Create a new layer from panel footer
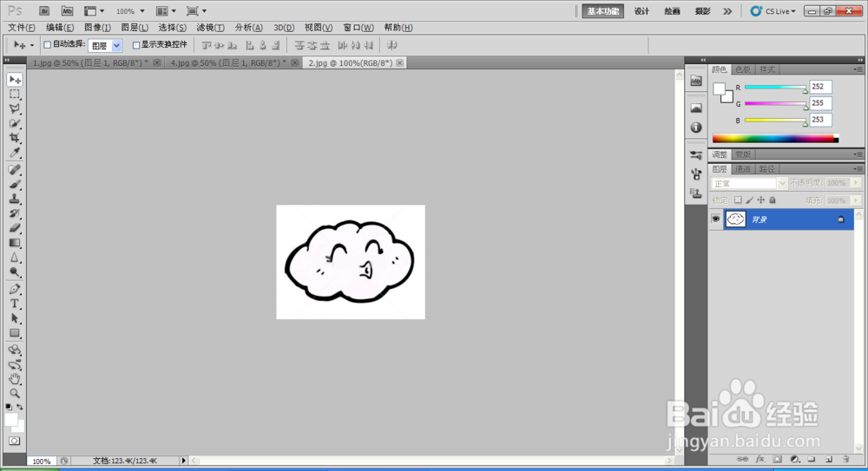The image size is (868, 471). (829, 460)
